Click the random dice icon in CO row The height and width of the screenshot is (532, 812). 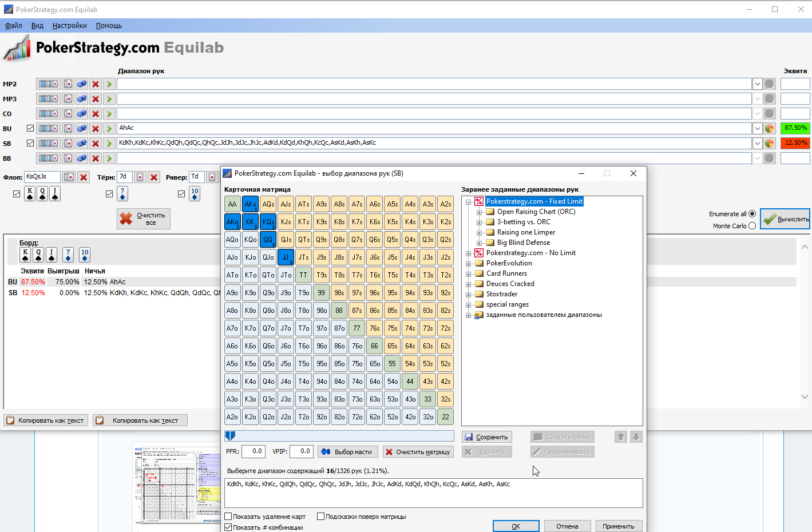82,114
